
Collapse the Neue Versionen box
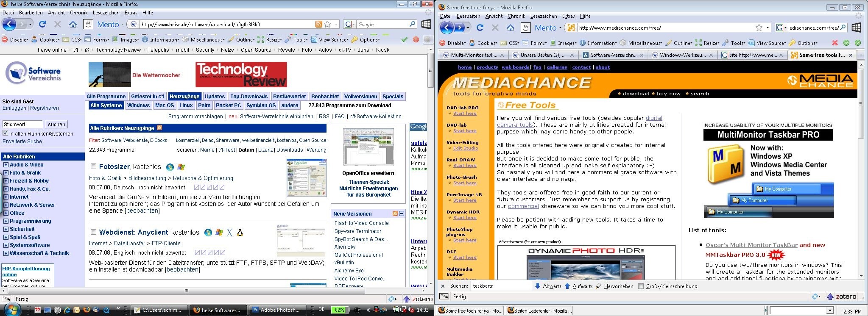(x=402, y=213)
